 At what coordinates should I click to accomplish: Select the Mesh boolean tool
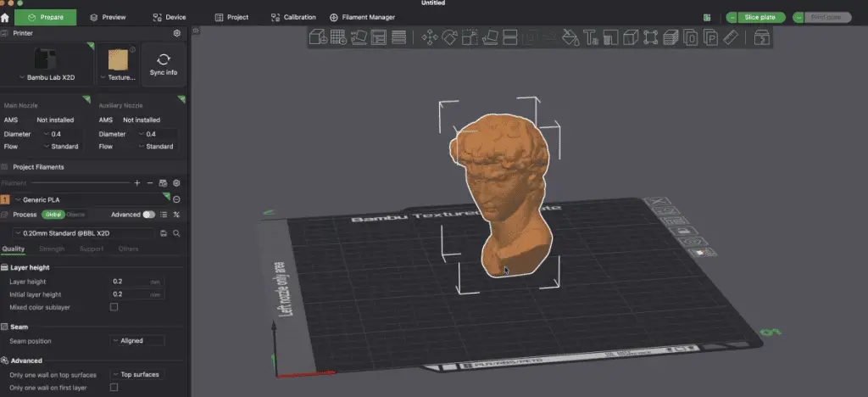[651, 37]
